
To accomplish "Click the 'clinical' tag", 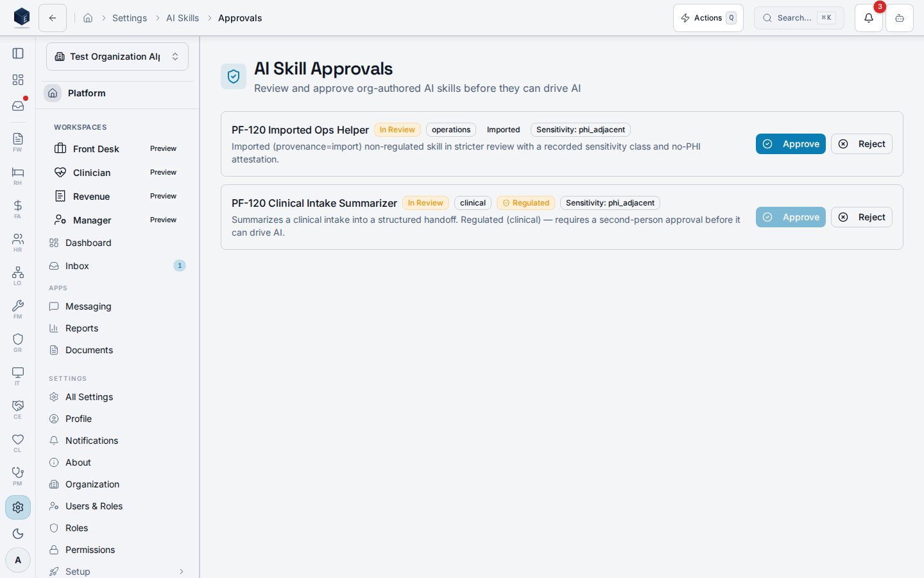I will coord(473,203).
